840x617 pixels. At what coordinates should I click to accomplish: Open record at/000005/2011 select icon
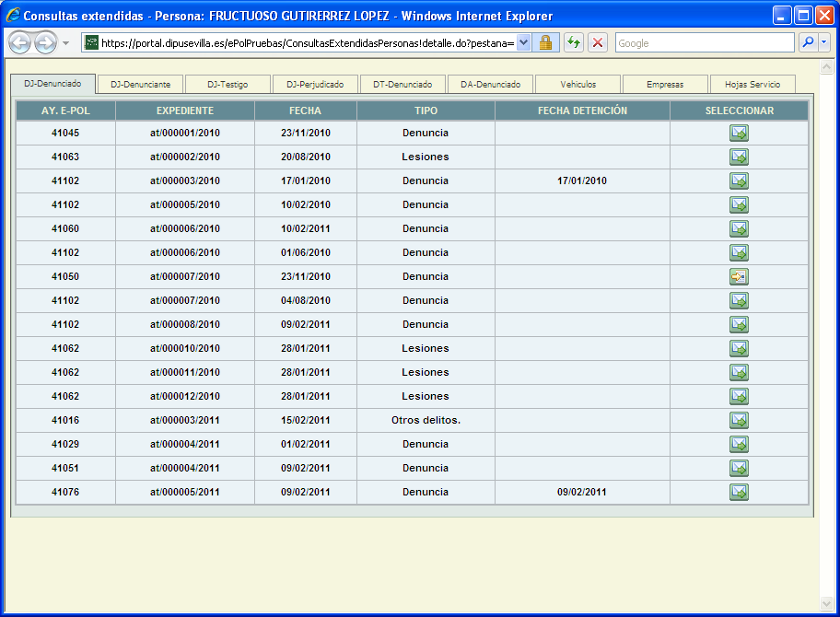[x=739, y=492]
